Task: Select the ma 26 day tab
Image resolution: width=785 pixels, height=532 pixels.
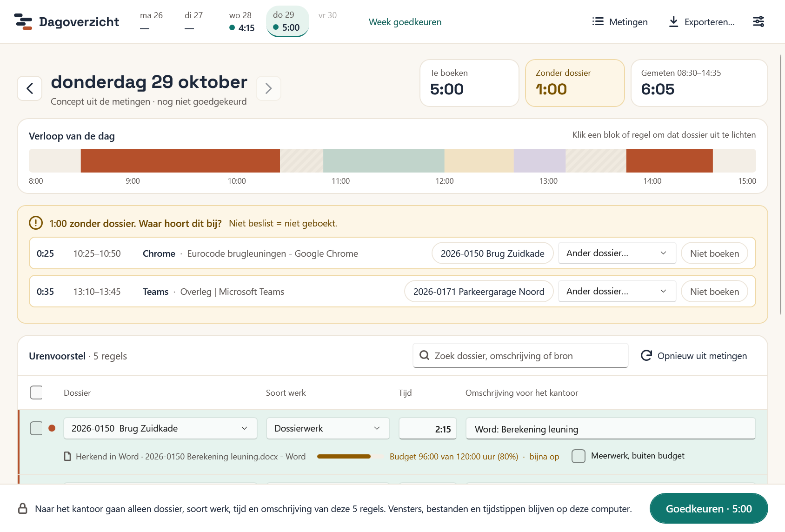Action: coord(151,21)
